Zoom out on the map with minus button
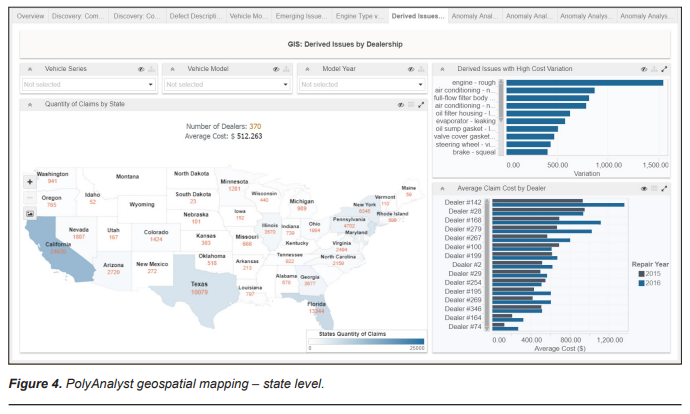Image resolution: width=690 pixels, height=414 pixels. pyautogui.click(x=30, y=198)
